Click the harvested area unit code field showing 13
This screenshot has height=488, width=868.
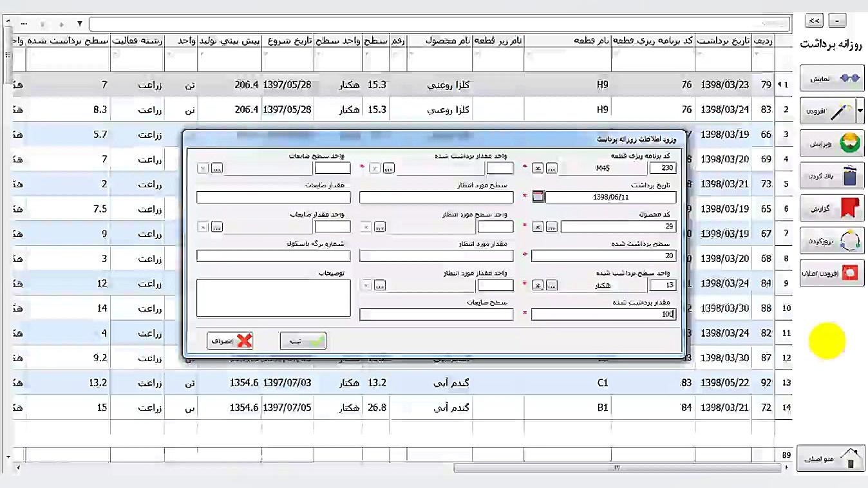click(663, 285)
